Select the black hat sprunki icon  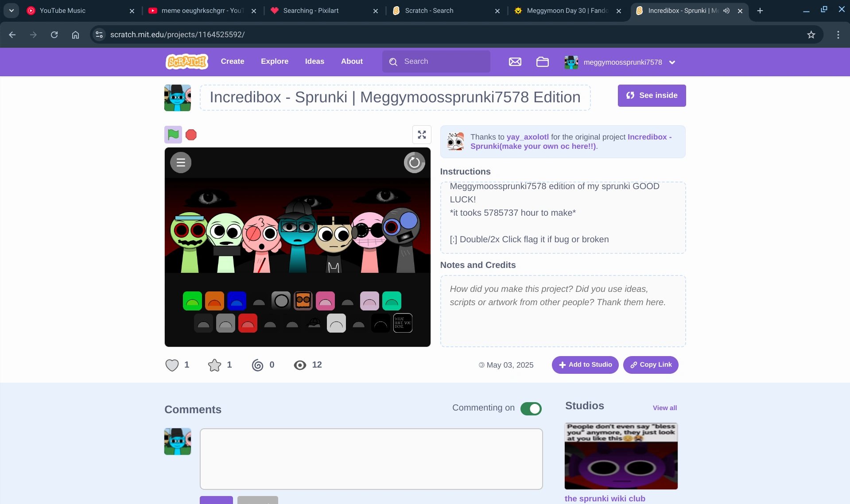[314, 323]
